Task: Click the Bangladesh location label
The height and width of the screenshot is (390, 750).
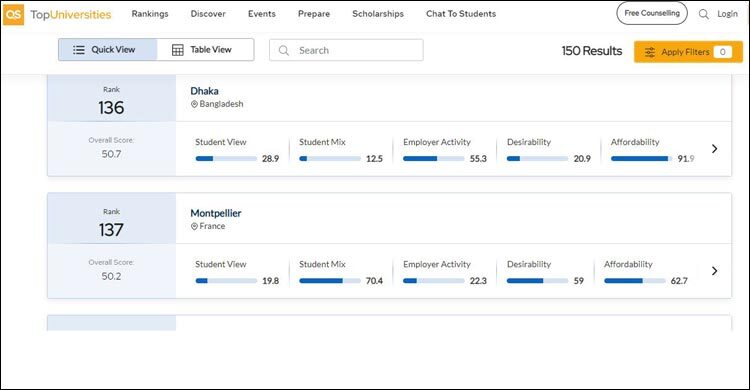Action: [221, 104]
